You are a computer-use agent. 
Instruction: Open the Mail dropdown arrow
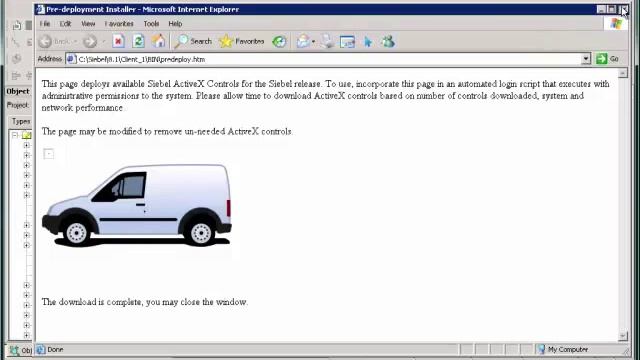[x=313, y=41]
